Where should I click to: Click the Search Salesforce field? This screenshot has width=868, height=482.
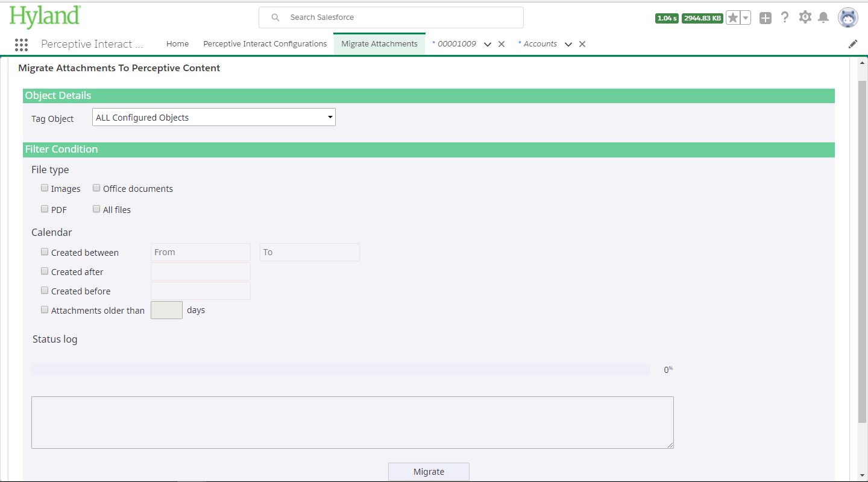click(391, 17)
